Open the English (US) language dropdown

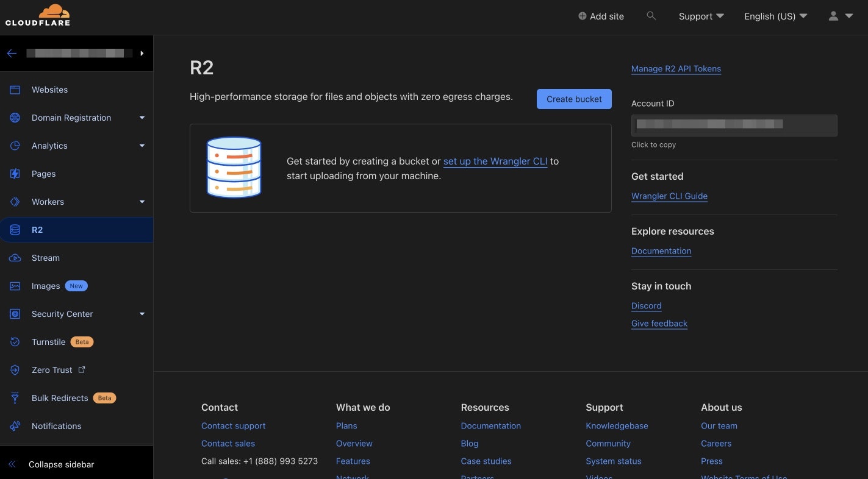[x=775, y=16]
